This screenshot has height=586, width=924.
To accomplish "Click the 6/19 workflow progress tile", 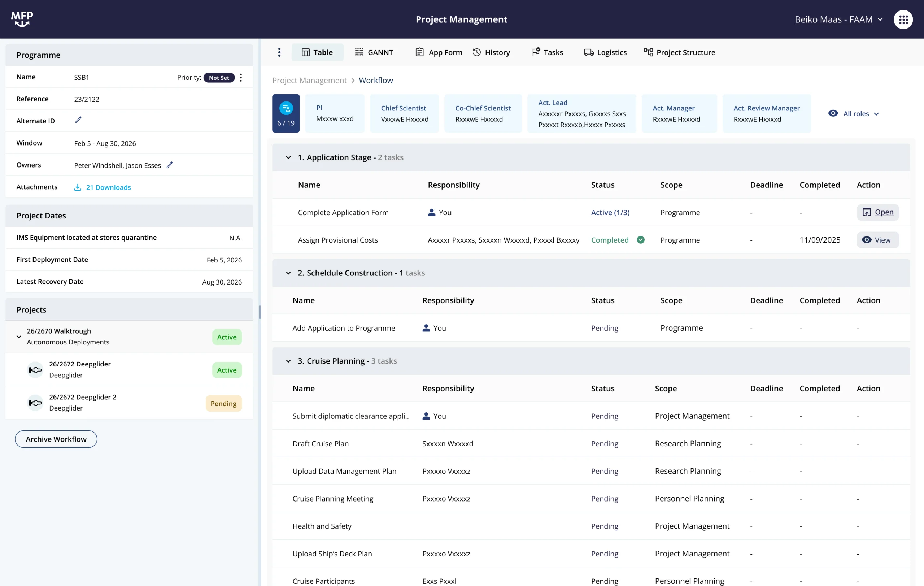I will coord(286,113).
